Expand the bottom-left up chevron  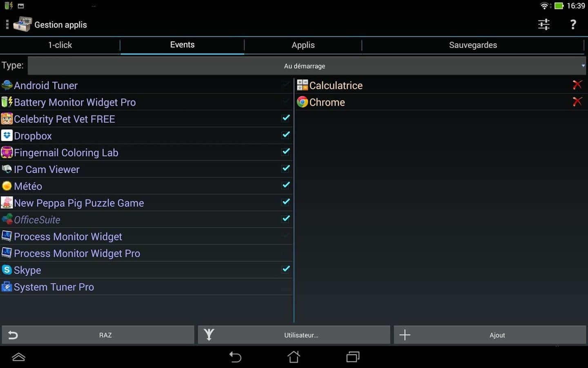[19, 357]
